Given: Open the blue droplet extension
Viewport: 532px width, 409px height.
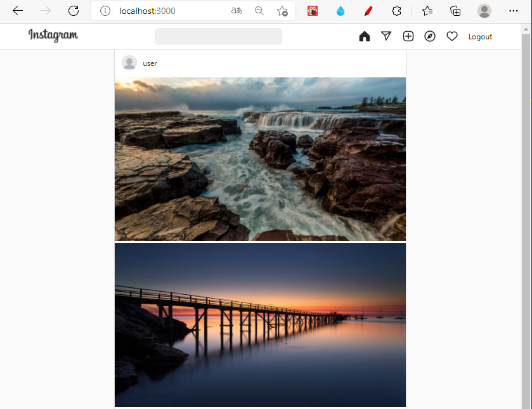Looking at the screenshot, I should (341, 11).
